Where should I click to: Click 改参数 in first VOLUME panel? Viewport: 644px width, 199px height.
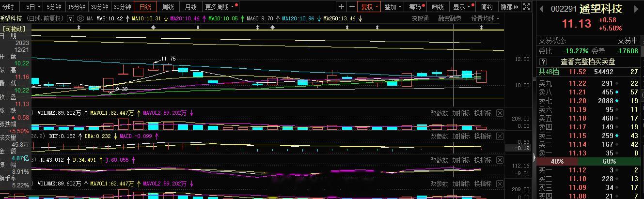click(x=439, y=113)
